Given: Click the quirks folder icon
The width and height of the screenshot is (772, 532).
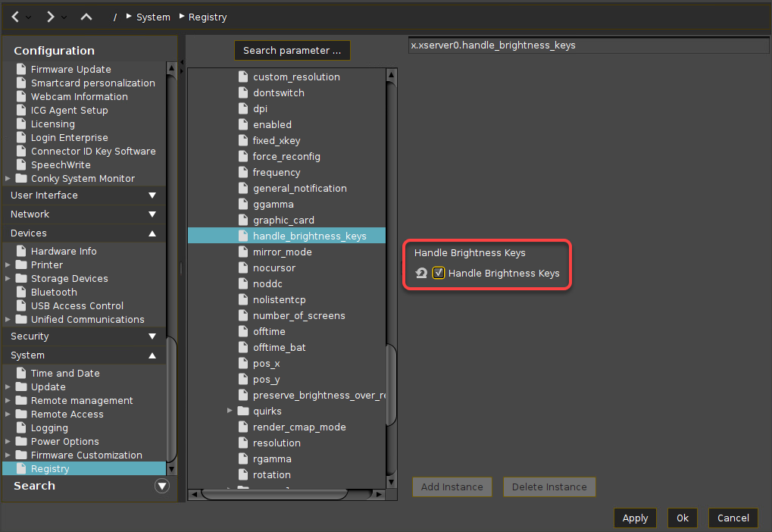Looking at the screenshot, I should tap(243, 412).
